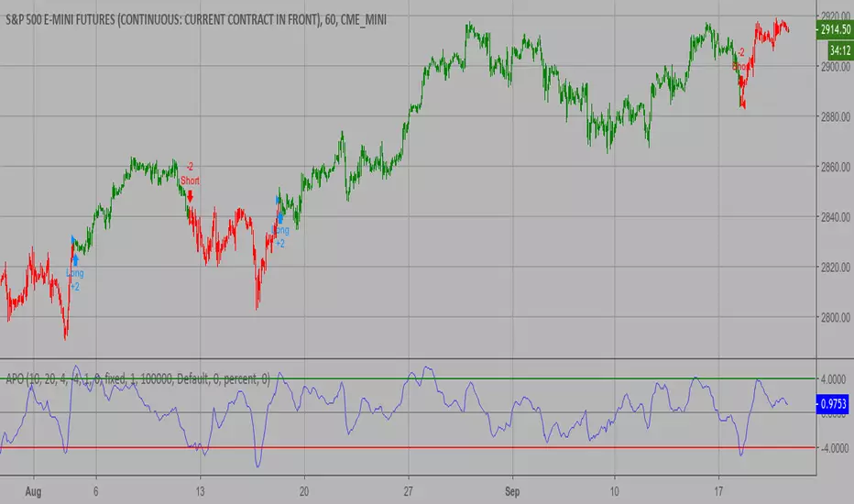
Task: Click the 4.0000 APO axis label
Action: click(834, 378)
